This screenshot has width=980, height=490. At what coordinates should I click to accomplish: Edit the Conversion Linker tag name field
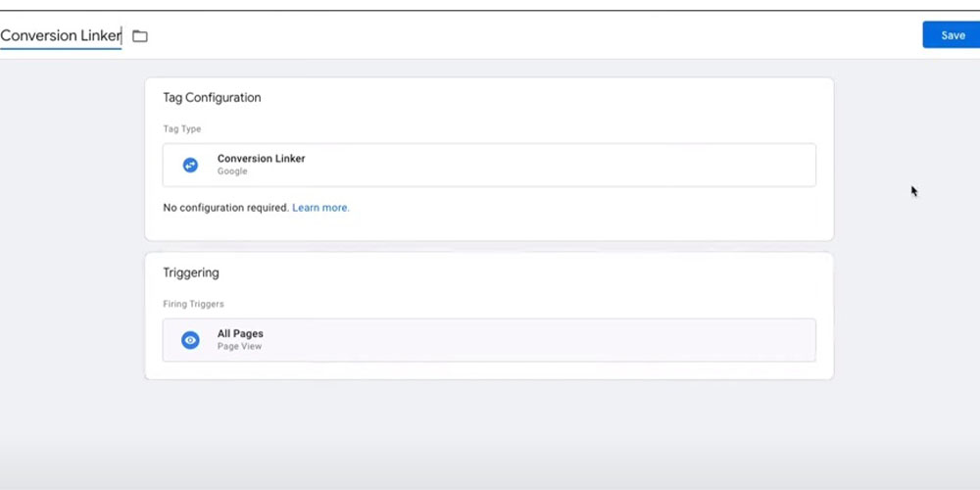click(x=61, y=35)
